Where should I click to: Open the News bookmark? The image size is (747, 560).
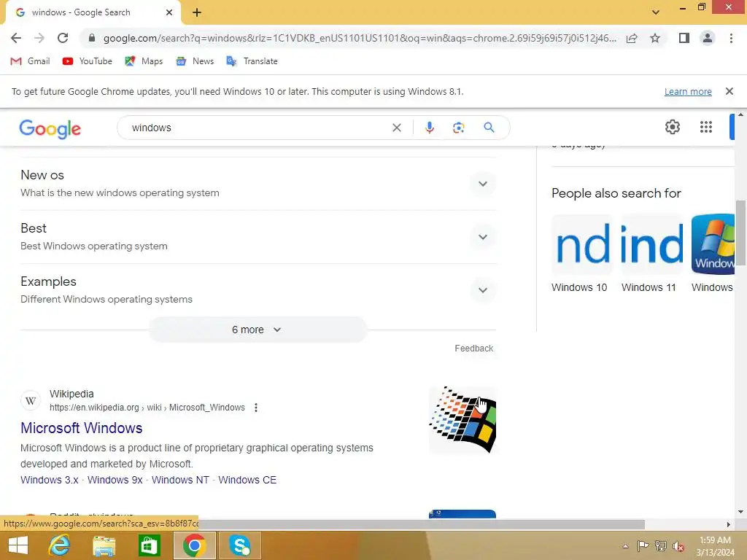(194, 61)
